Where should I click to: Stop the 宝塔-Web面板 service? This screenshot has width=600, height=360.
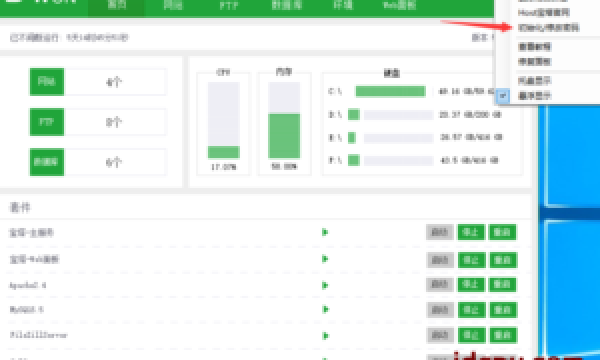point(471,260)
